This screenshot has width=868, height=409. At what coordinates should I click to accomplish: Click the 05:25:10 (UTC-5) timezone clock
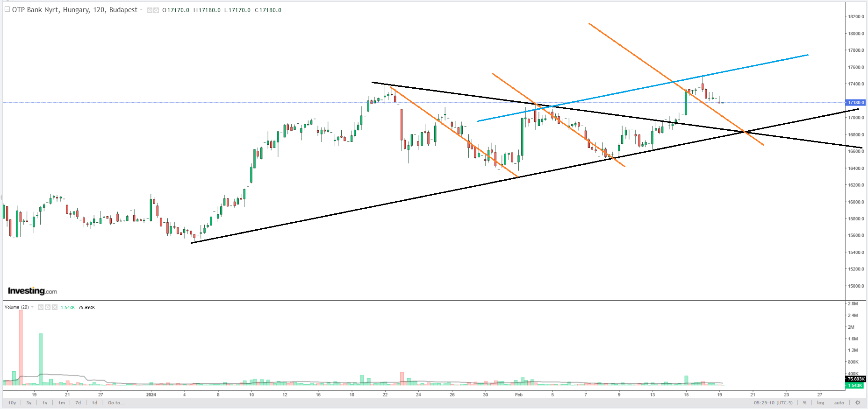point(773,402)
